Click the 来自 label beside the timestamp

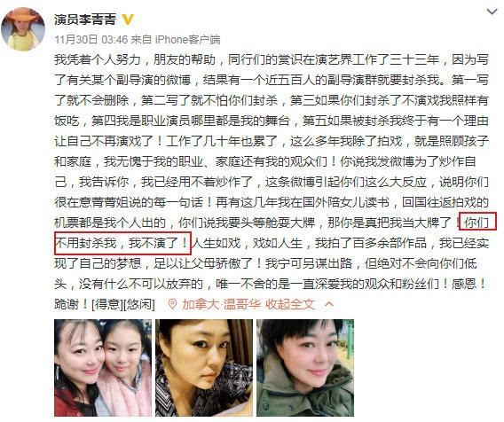point(141,40)
